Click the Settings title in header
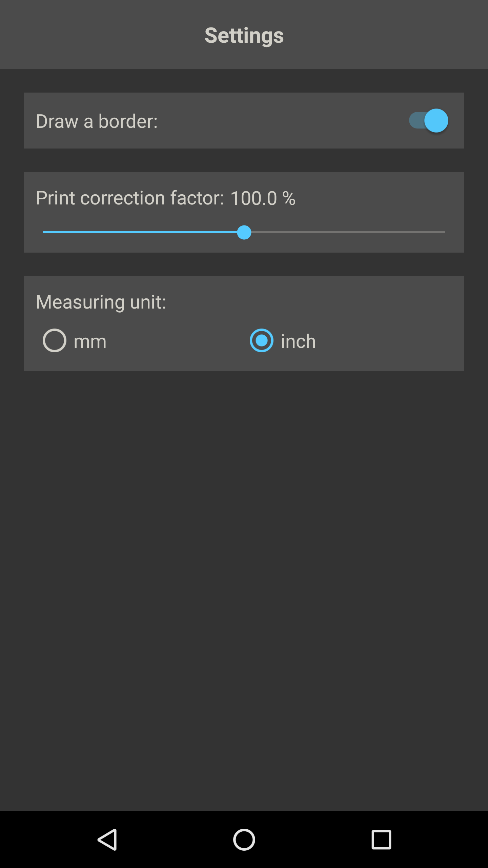Viewport: 488px width, 868px height. [x=244, y=35]
